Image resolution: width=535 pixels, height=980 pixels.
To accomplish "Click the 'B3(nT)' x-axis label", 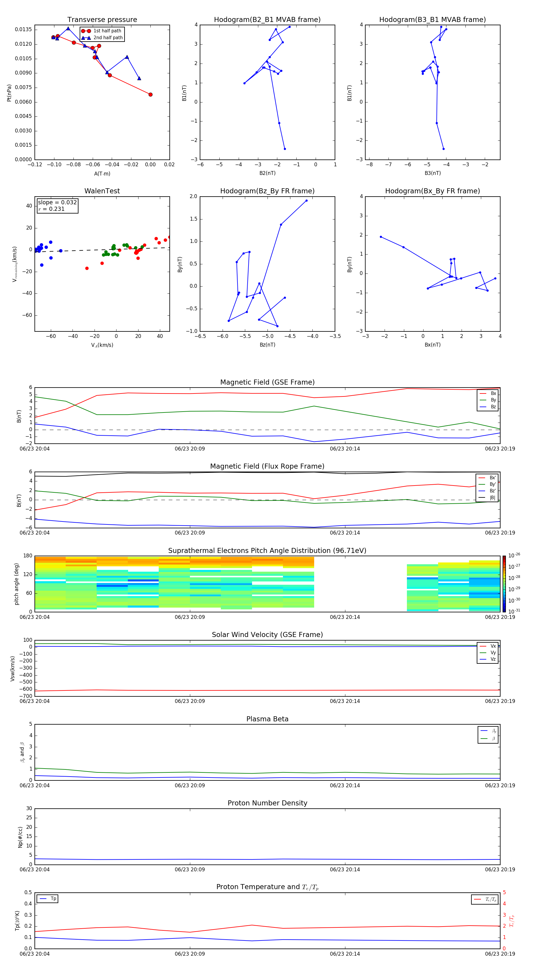I will (432, 173).
